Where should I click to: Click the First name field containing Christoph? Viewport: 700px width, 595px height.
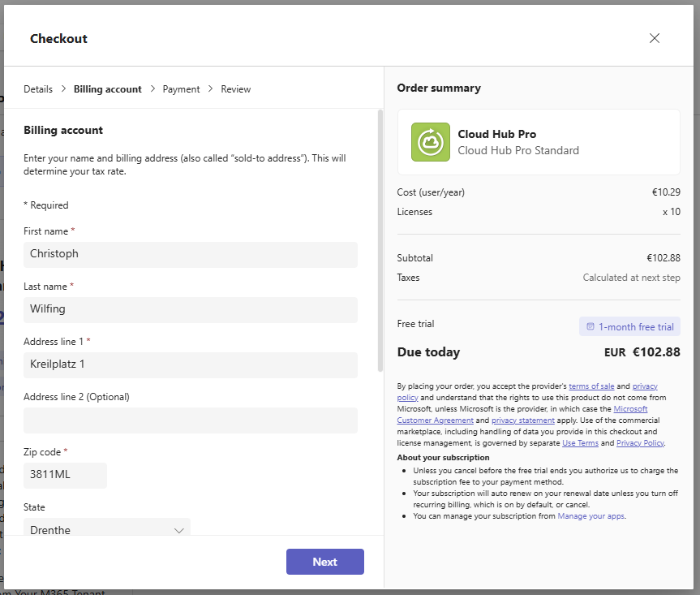coord(190,255)
